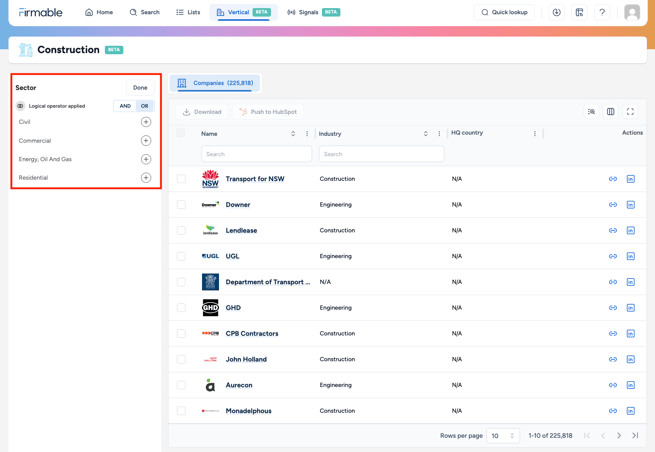
Task: Select the Transport for NSW row checkbox
Action: pyautogui.click(x=181, y=179)
